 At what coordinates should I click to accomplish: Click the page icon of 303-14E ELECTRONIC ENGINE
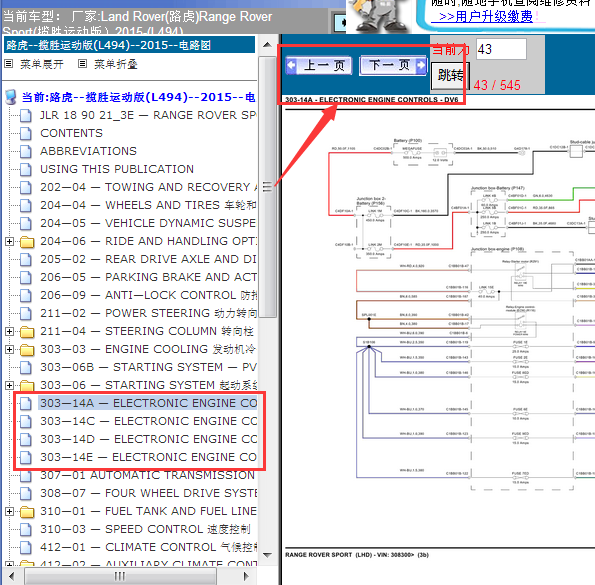coord(26,458)
